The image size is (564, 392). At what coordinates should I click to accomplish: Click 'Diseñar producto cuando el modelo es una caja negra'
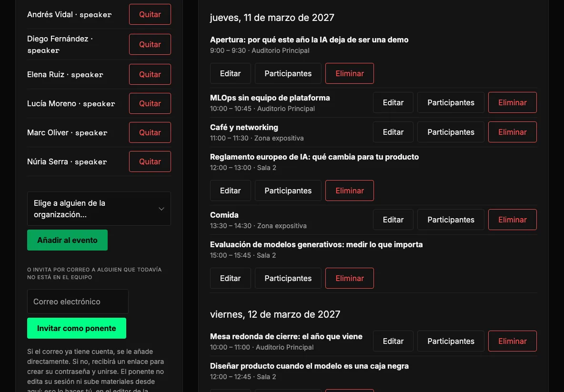(309, 366)
